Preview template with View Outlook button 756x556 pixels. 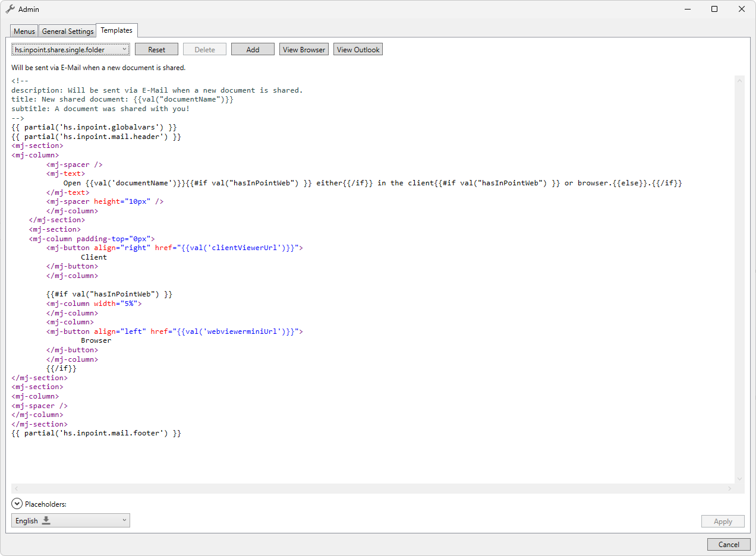click(358, 50)
